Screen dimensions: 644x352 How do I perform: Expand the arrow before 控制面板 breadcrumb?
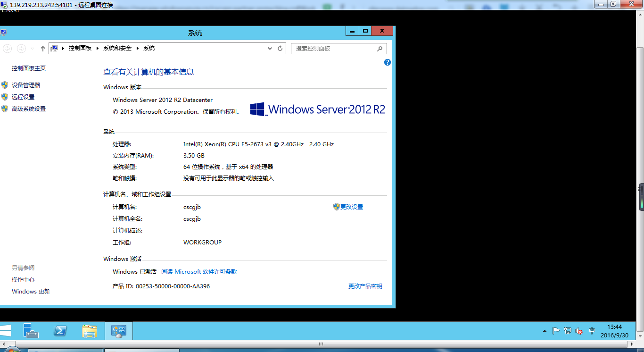pos(63,48)
